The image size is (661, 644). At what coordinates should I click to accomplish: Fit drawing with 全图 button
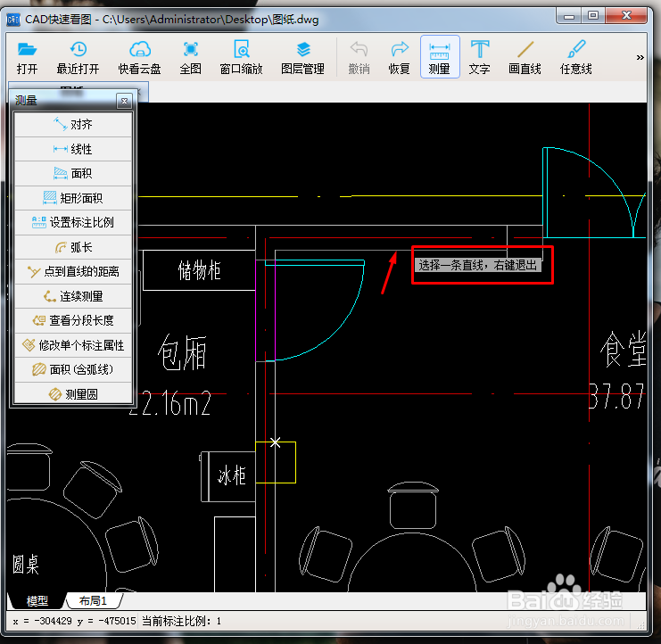click(191, 58)
